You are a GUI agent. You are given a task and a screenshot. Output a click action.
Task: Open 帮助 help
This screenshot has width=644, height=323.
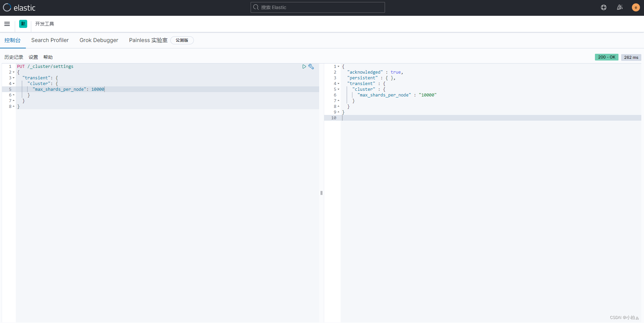[48, 57]
